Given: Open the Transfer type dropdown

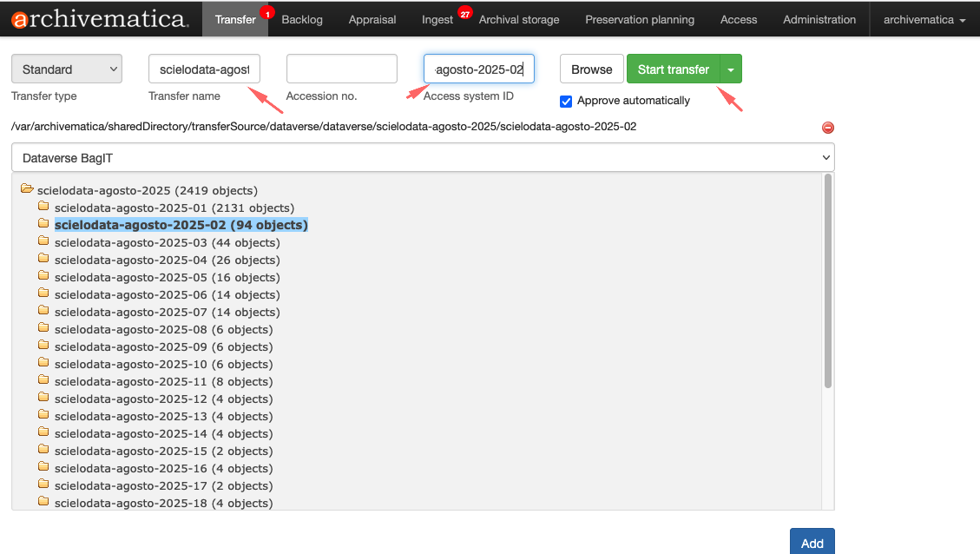Looking at the screenshot, I should pos(67,69).
